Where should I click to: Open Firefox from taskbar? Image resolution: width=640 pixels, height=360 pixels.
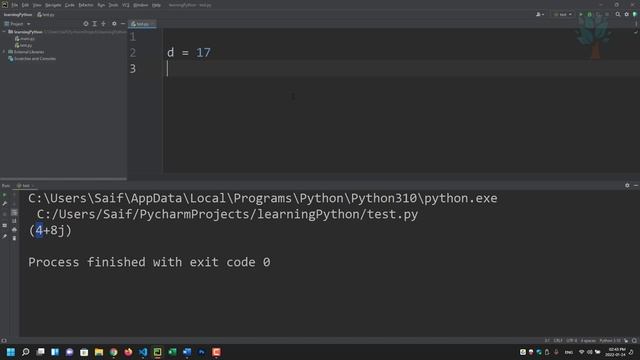pyautogui.click(x=128, y=352)
